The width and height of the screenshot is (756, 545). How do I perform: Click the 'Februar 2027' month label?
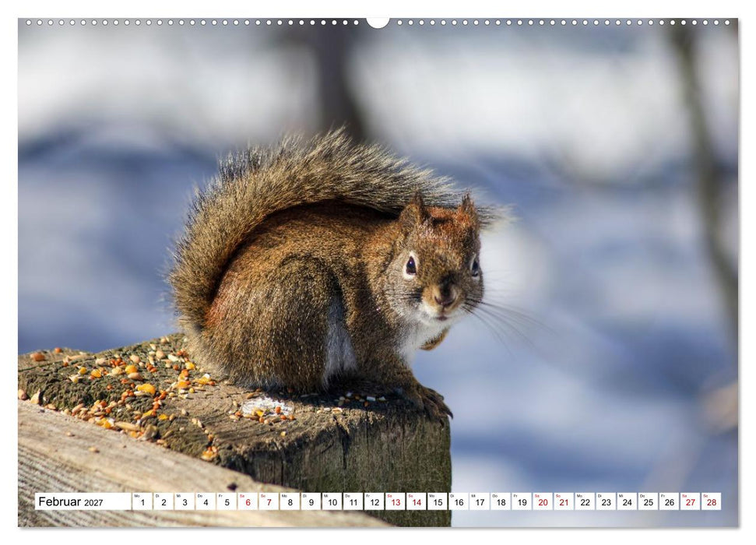[x=71, y=501]
